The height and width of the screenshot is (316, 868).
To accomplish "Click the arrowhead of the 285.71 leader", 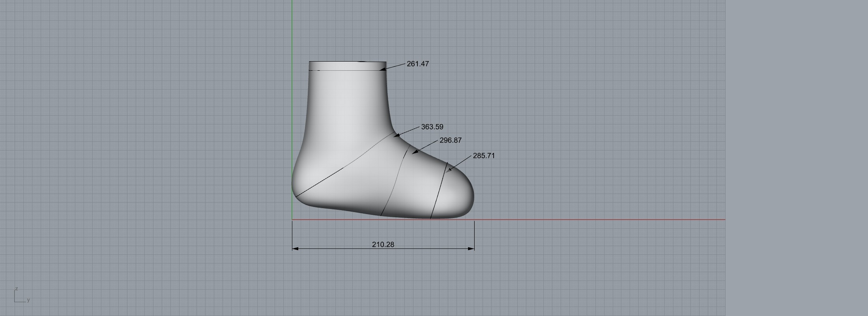I will click(449, 170).
